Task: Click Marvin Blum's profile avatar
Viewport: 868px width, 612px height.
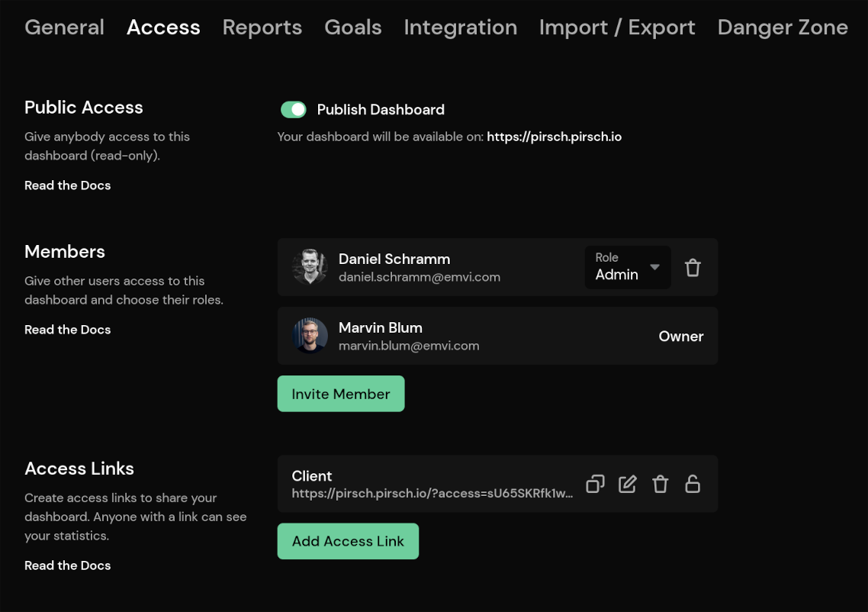Action: tap(310, 336)
